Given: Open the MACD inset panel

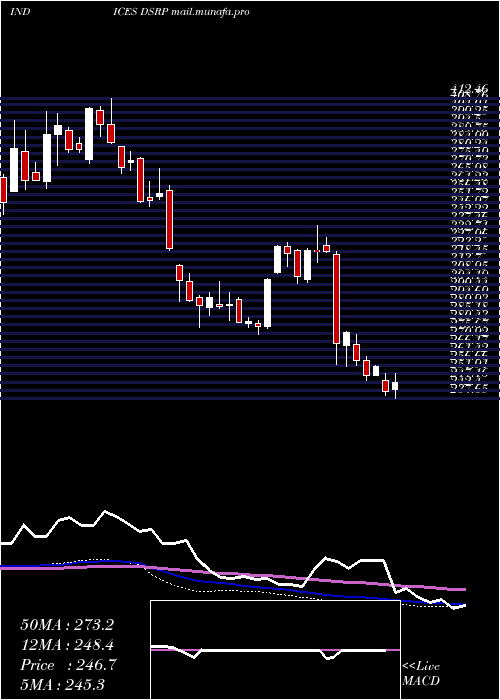Looking at the screenshot, I should point(275,650).
